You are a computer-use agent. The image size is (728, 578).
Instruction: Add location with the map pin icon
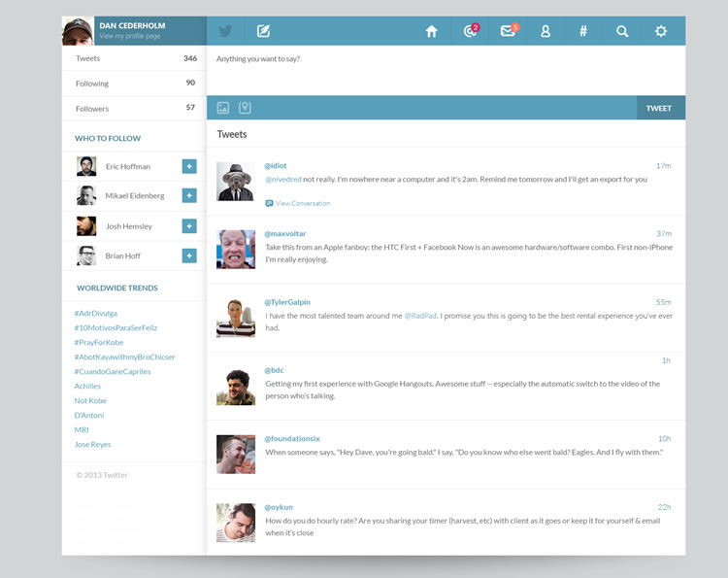click(x=245, y=108)
